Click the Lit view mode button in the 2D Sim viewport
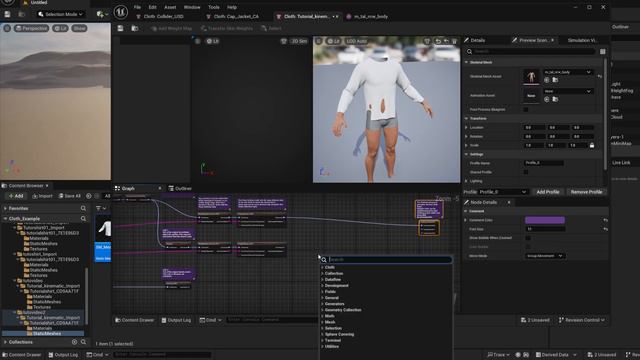This screenshot has height=360, width=640. pyautogui.click(x=212, y=41)
